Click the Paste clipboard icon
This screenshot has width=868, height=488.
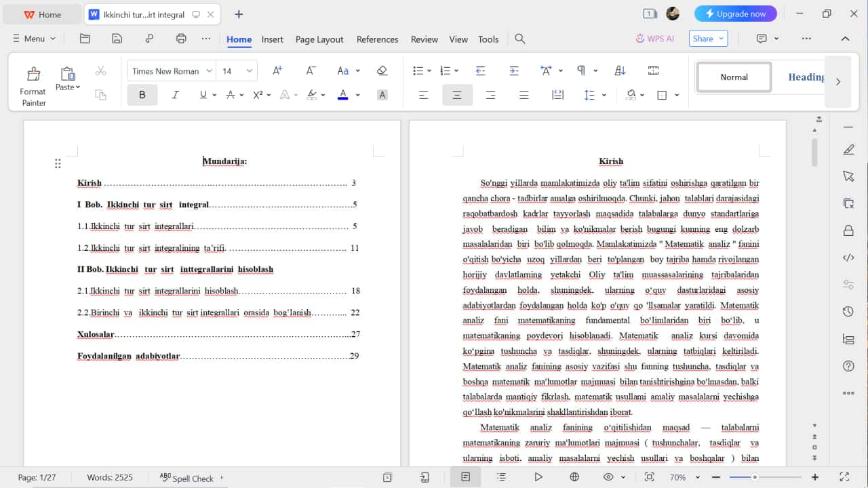68,73
